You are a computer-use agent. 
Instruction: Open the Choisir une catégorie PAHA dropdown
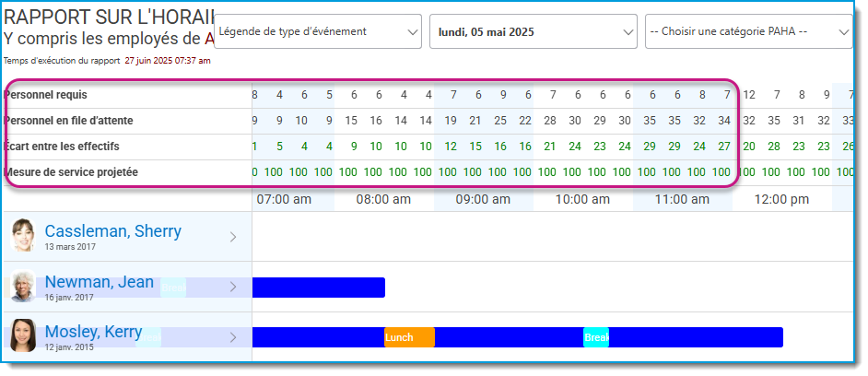(748, 31)
